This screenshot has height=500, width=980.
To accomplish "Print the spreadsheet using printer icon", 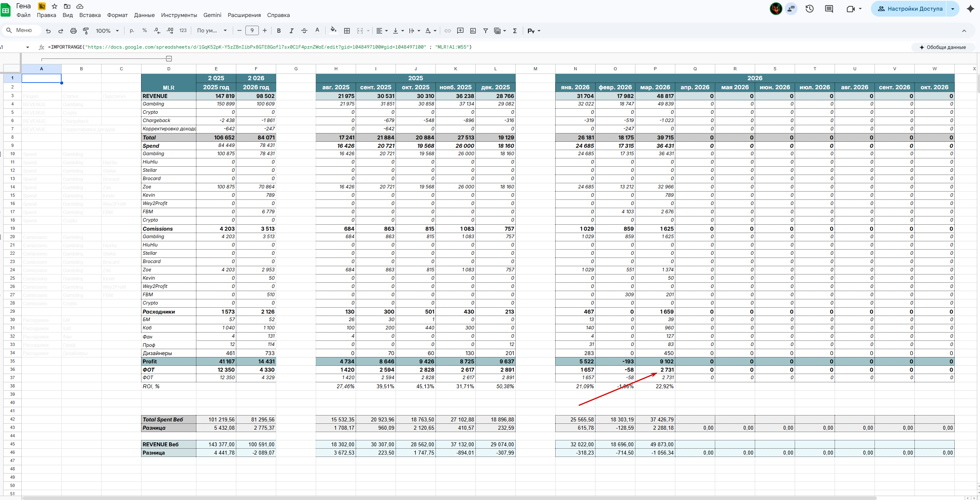I will pyautogui.click(x=73, y=31).
